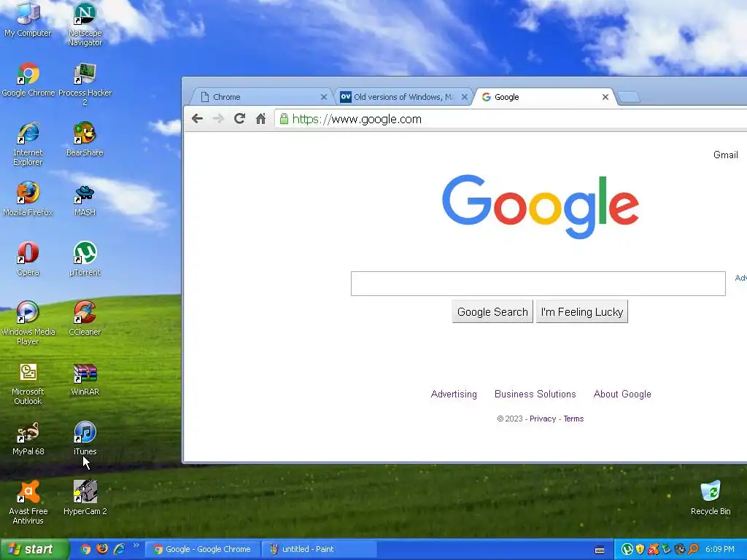Select the MyPal 68 desktop icon
747x560 pixels.
pyautogui.click(x=28, y=438)
